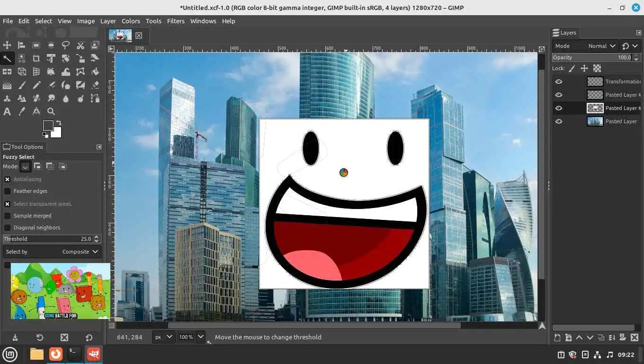Click the duplicate layer icon
The image size is (644, 364).
601,337
